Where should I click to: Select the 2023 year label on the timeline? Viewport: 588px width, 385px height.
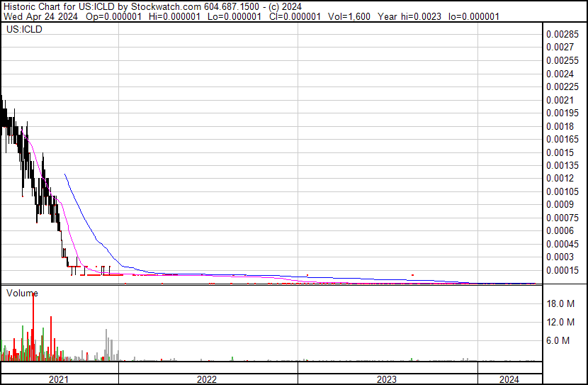(x=387, y=379)
